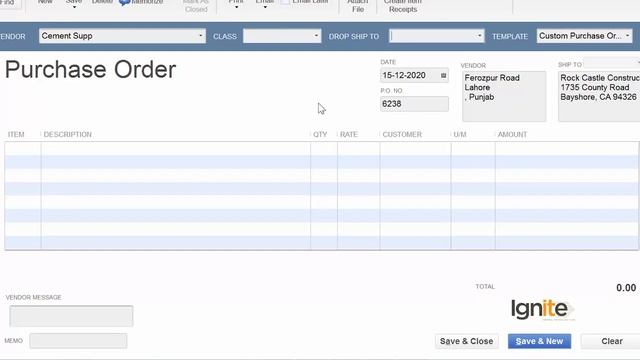Toggle the Email Later checkbox

[x=285, y=2]
